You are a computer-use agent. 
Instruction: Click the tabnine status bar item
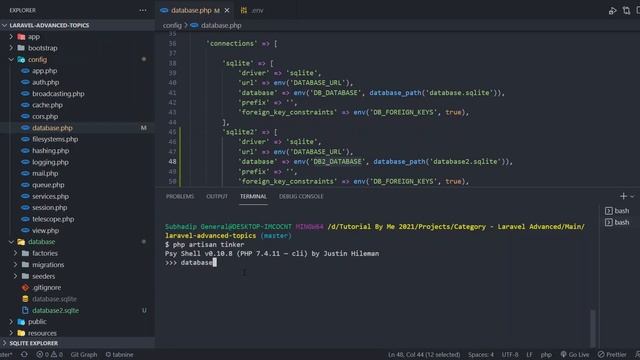pos(119,355)
